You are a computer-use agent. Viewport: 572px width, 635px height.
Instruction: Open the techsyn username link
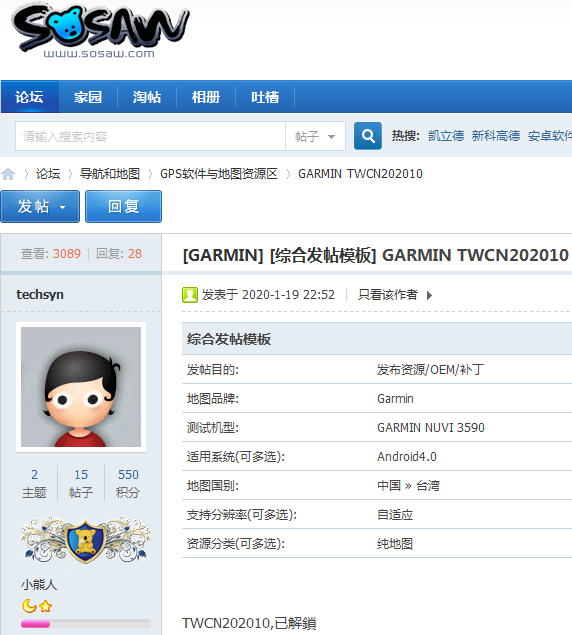(x=40, y=294)
